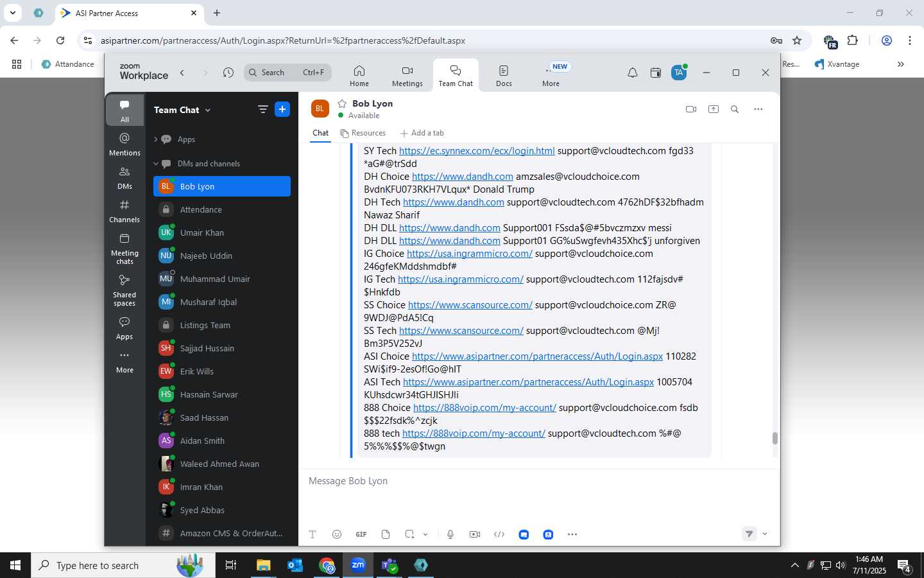Screen dimensions: 924x578
Task: Click the send message button
Action: click(x=749, y=534)
